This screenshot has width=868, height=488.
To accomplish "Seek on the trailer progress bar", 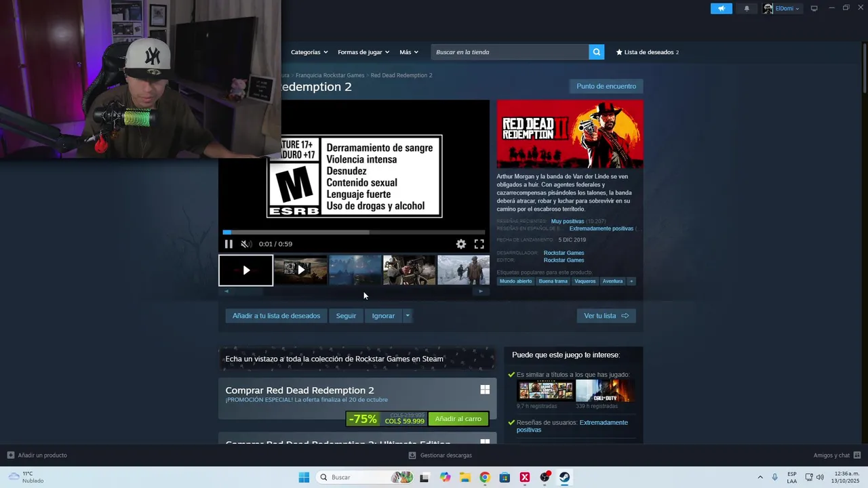I will tap(354, 232).
